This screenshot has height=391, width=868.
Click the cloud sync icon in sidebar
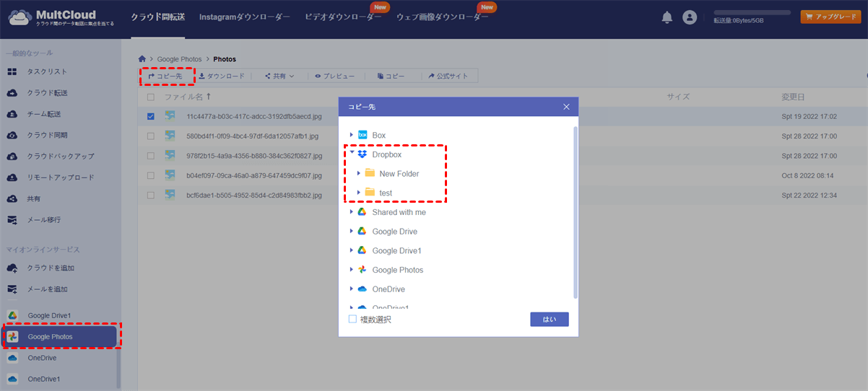click(x=12, y=135)
